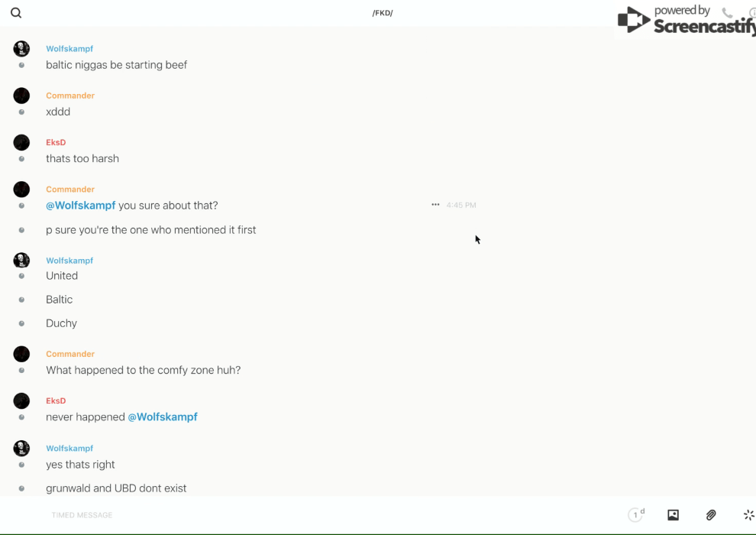This screenshot has width=756, height=535.
Task: Click Commander's name above the "xddd" message
Action: (x=70, y=96)
